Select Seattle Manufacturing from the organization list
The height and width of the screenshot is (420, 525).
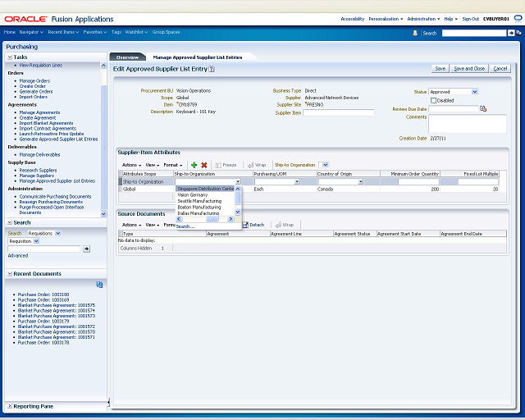tap(199, 201)
